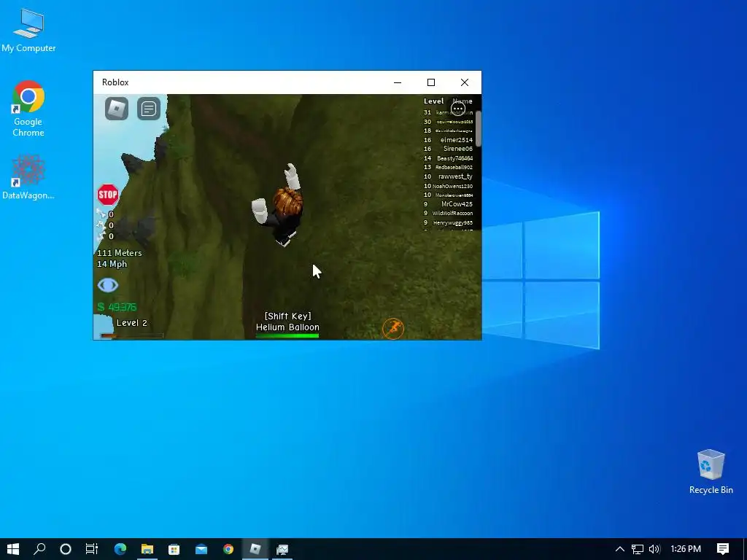Click the Helium Balloon label
This screenshot has width=747, height=560.
coord(287,327)
